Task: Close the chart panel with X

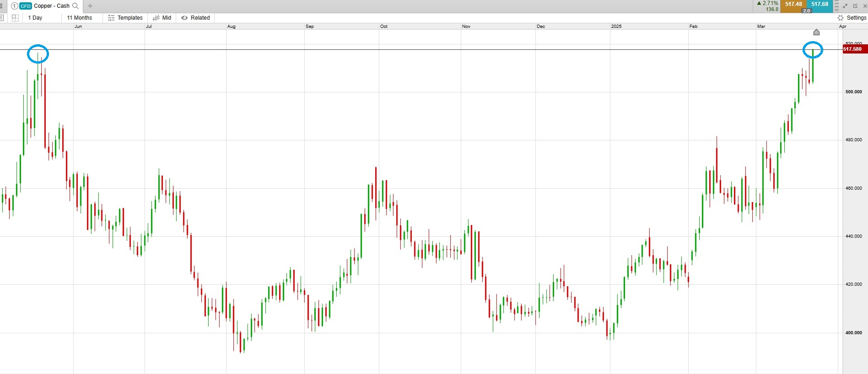Action: (x=865, y=6)
